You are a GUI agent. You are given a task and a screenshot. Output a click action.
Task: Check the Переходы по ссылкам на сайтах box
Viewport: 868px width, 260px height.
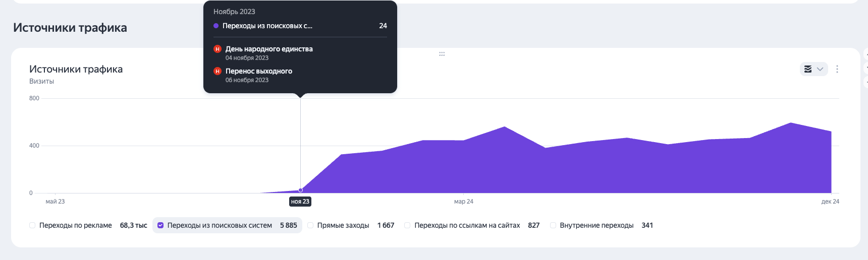point(407,225)
